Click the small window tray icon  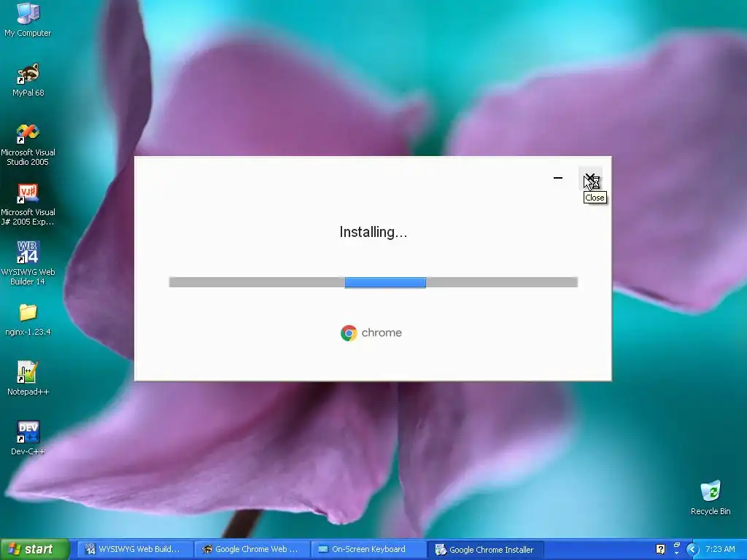pyautogui.click(x=676, y=547)
